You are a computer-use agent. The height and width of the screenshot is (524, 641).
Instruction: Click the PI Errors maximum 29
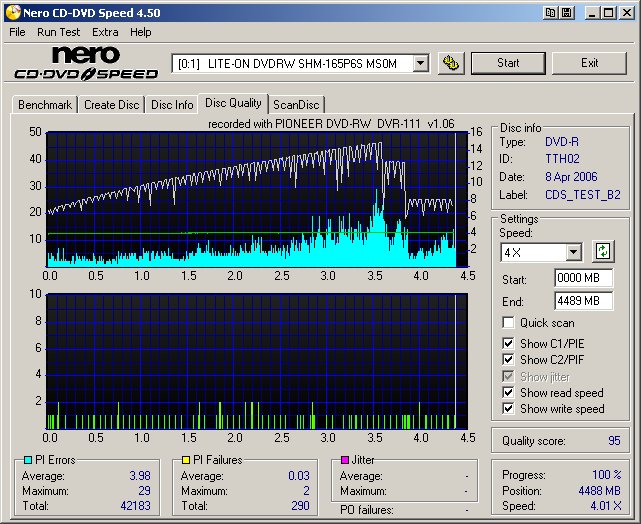tap(144, 490)
